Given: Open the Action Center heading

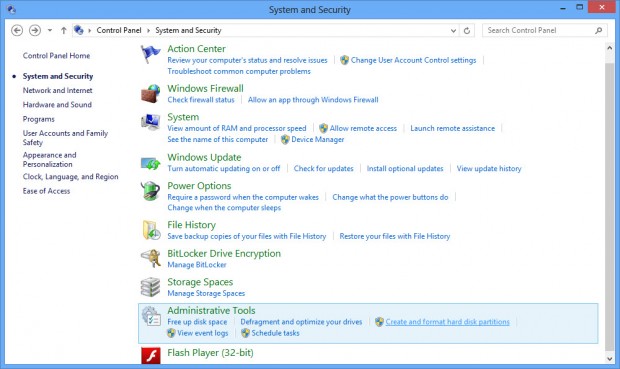Looking at the screenshot, I should click(196, 49).
